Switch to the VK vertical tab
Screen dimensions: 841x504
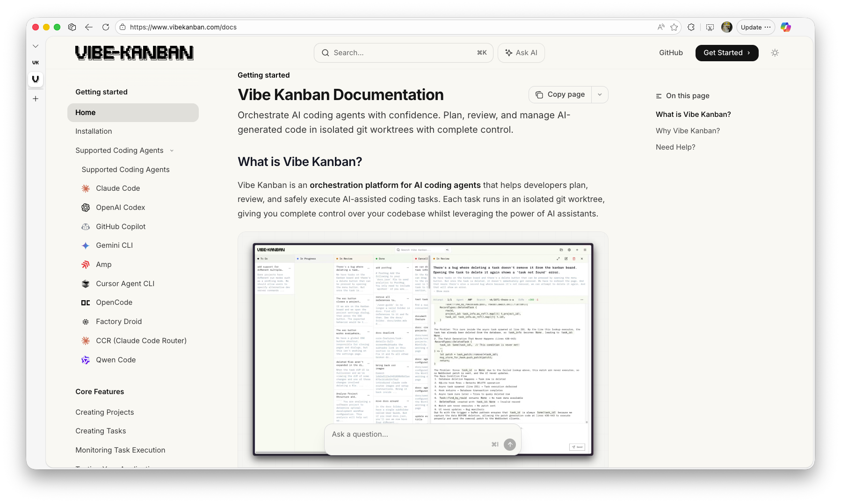tap(36, 62)
